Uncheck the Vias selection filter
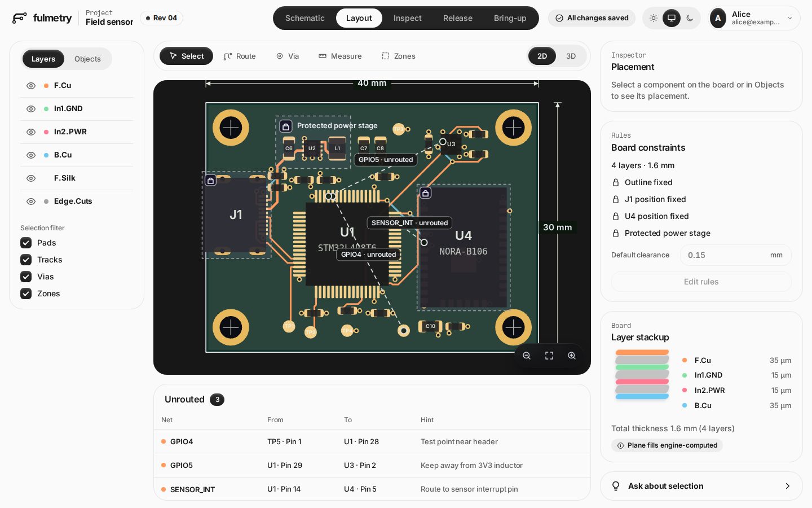The width and height of the screenshot is (812, 508). 26,277
